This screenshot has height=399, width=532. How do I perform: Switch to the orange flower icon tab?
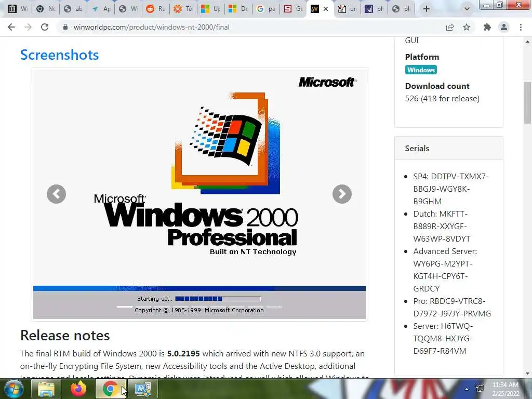(183, 9)
